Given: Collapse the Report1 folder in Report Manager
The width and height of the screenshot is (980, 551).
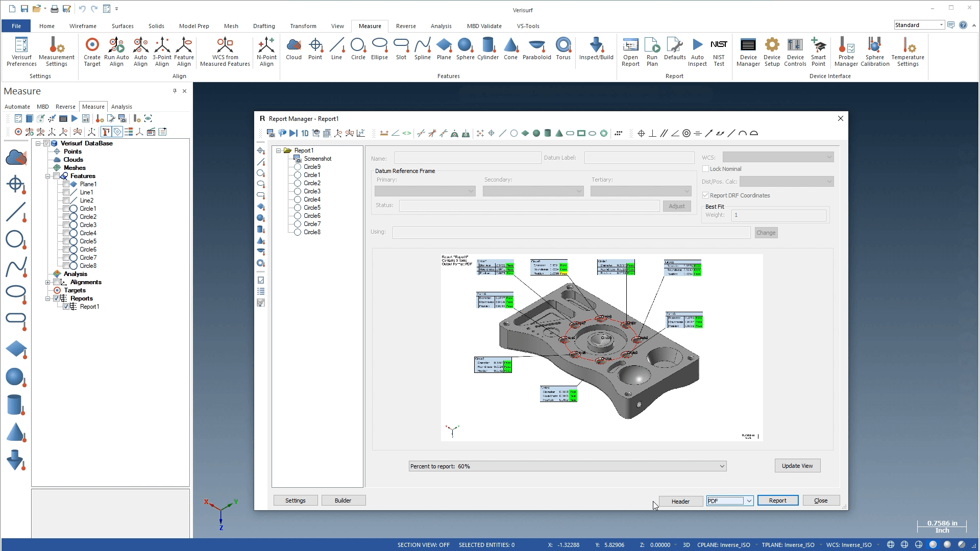Looking at the screenshot, I should click(x=279, y=151).
